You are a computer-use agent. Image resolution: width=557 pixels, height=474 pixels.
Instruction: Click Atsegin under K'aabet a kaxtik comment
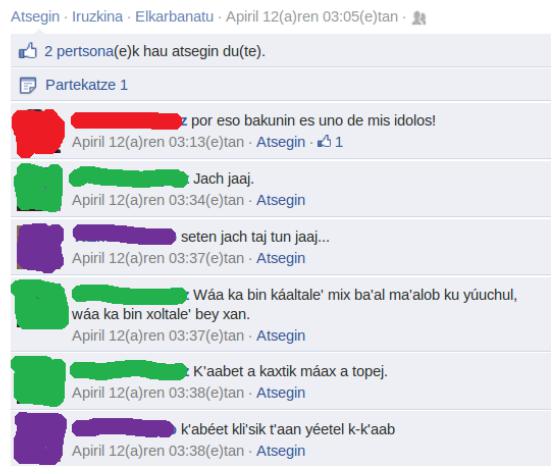pyautogui.click(x=281, y=393)
